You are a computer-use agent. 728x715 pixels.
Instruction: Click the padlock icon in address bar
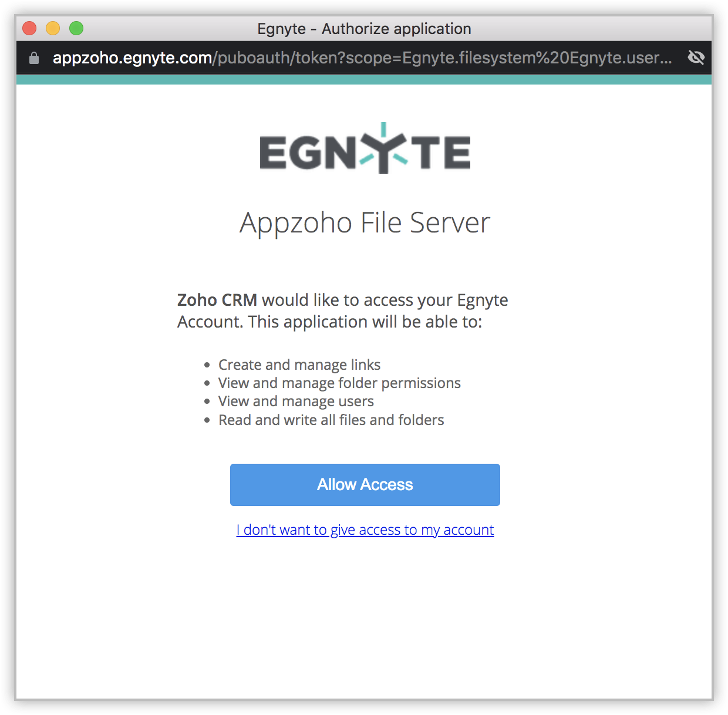[34, 58]
